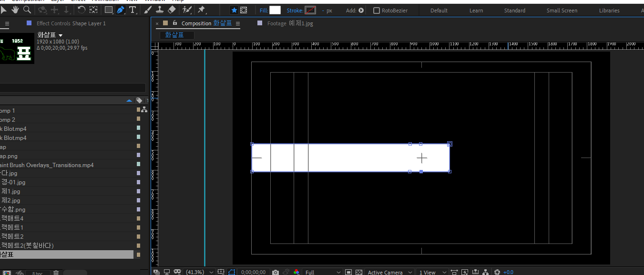Toggle Always Preview This View
This screenshot has height=275, width=644.
click(156, 272)
